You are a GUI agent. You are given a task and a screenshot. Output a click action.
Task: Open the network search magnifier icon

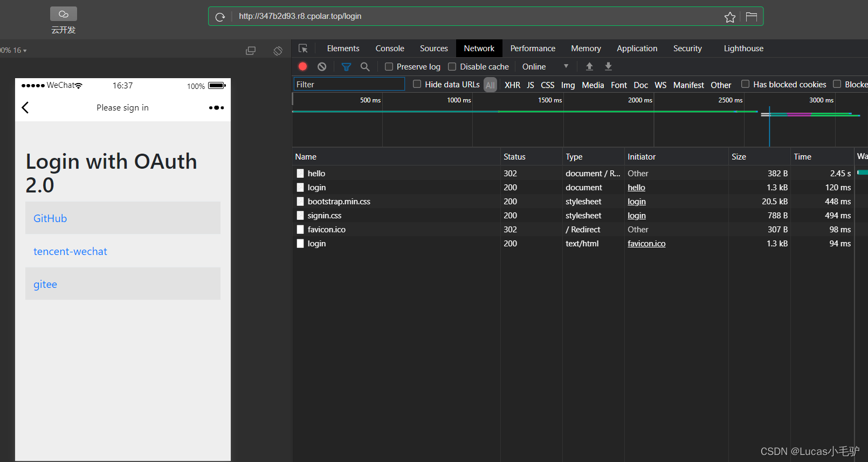click(365, 67)
